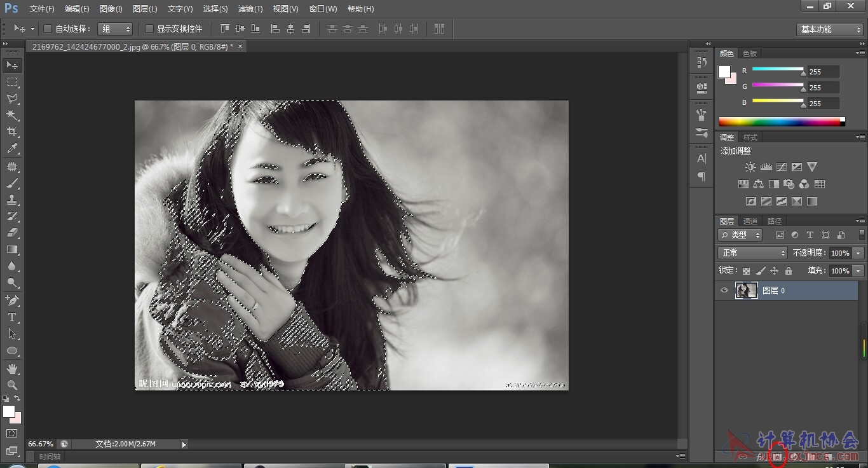Select the Crop tool

pyautogui.click(x=12, y=132)
